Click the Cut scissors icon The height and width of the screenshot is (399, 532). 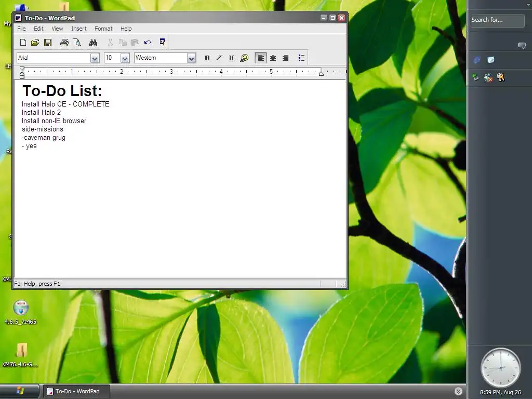pyautogui.click(x=110, y=43)
